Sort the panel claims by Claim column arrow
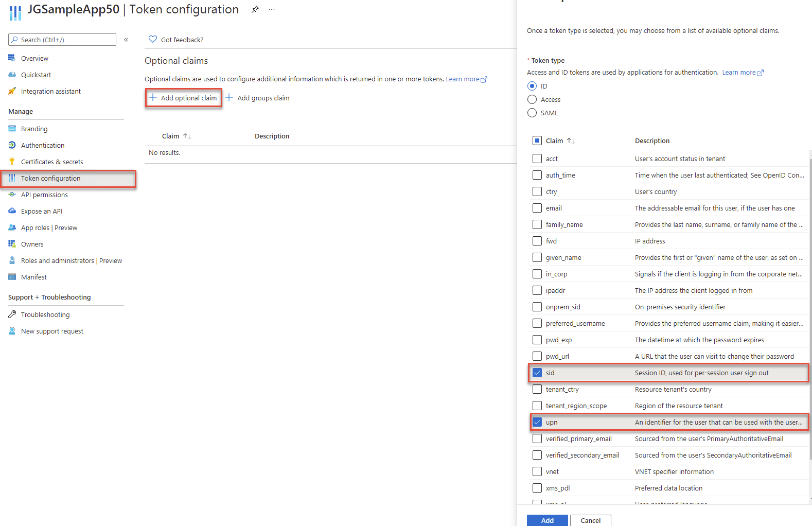Viewport: 812px width, 526px height. [x=570, y=141]
